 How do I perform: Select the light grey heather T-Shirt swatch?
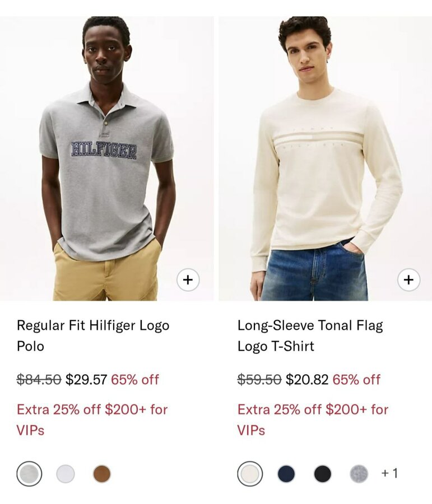[x=359, y=473]
